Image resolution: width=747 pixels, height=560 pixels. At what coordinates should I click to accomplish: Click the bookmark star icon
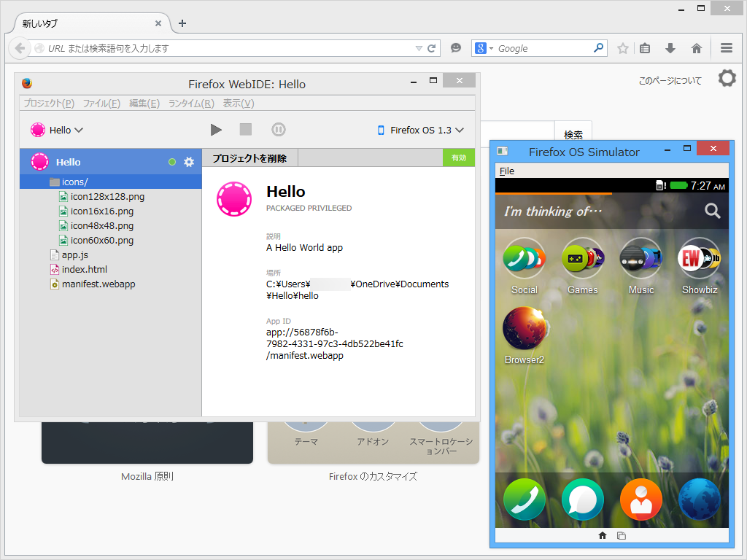click(x=623, y=48)
